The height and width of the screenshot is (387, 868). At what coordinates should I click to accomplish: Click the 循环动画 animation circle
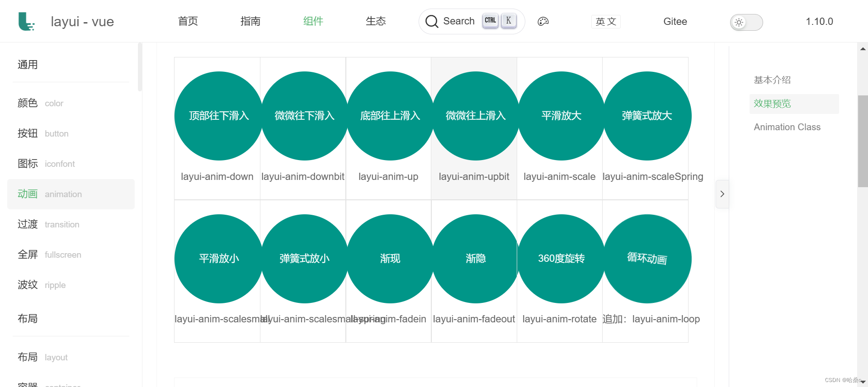click(x=647, y=259)
